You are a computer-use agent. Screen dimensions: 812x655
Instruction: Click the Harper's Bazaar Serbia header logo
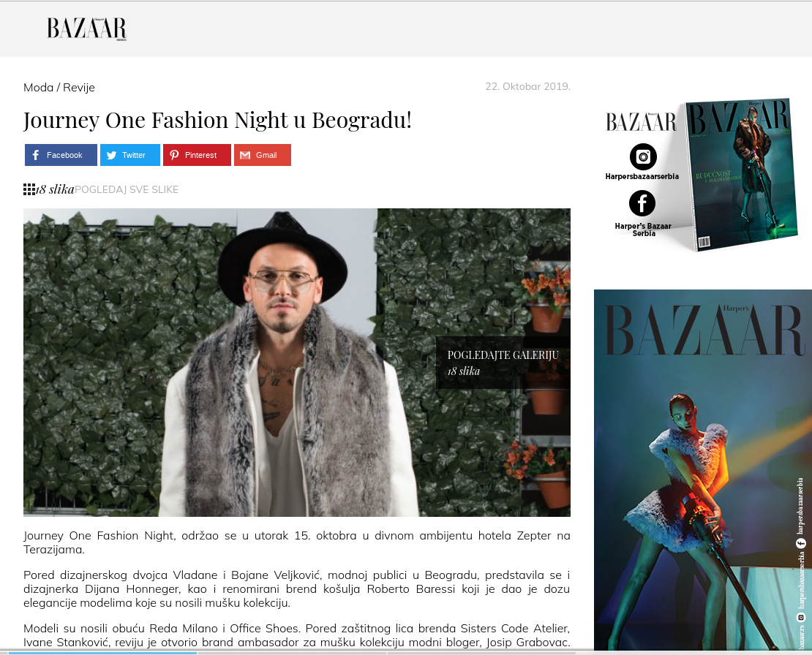point(86,29)
